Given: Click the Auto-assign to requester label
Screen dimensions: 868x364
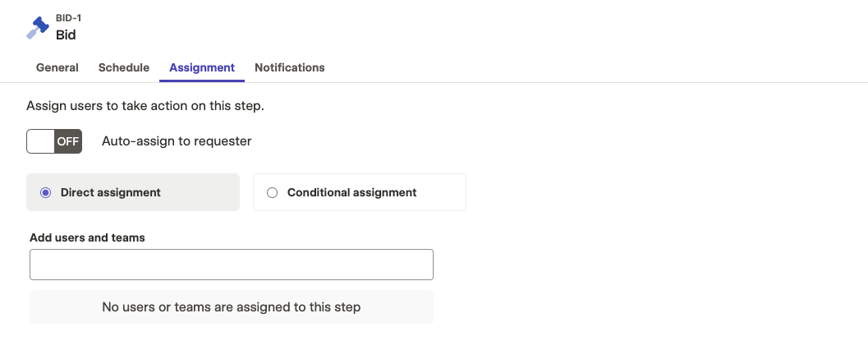Looking at the screenshot, I should pyautogui.click(x=177, y=141).
